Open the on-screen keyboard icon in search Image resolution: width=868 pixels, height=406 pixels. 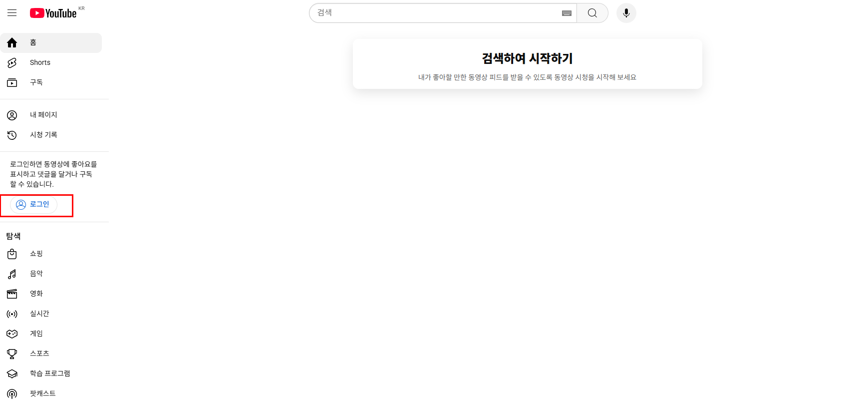pos(567,13)
